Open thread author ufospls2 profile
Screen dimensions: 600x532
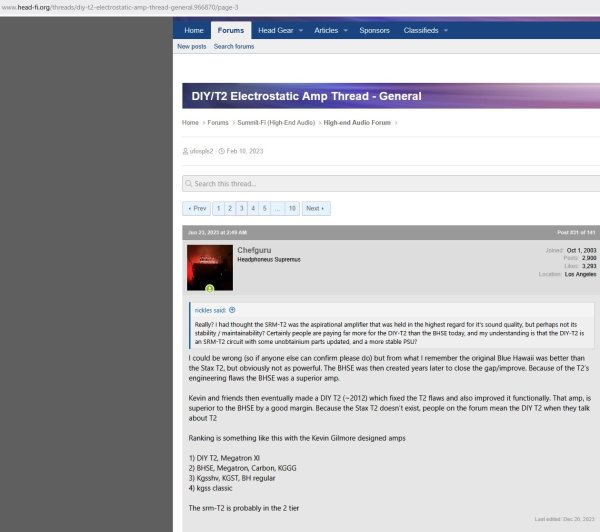[x=201, y=151]
